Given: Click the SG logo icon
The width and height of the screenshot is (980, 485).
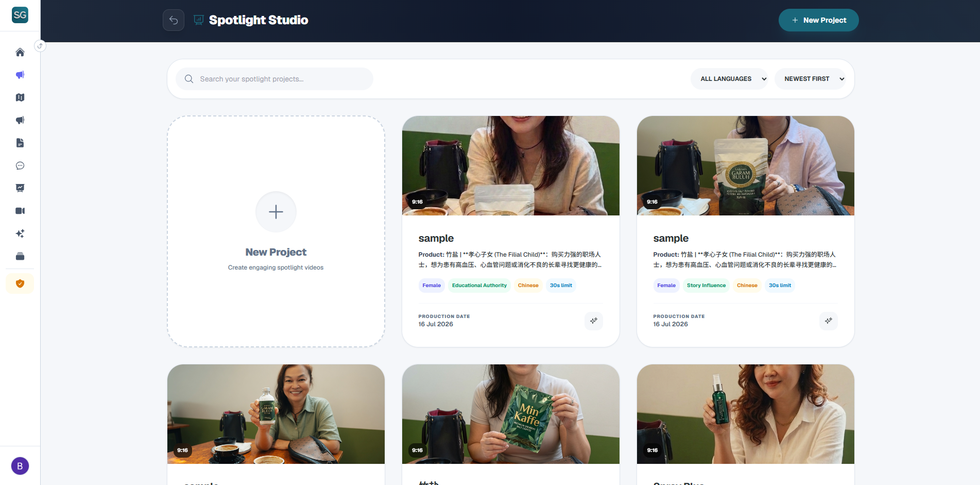Looking at the screenshot, I should coord(20,15).
